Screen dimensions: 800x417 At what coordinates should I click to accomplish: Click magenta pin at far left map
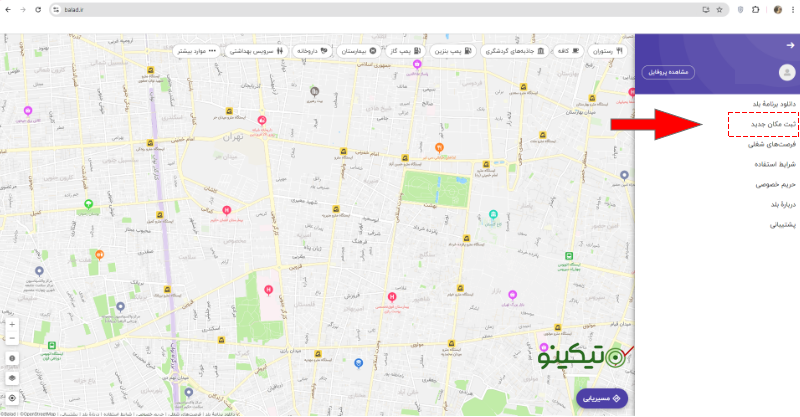tap(28, 111)
